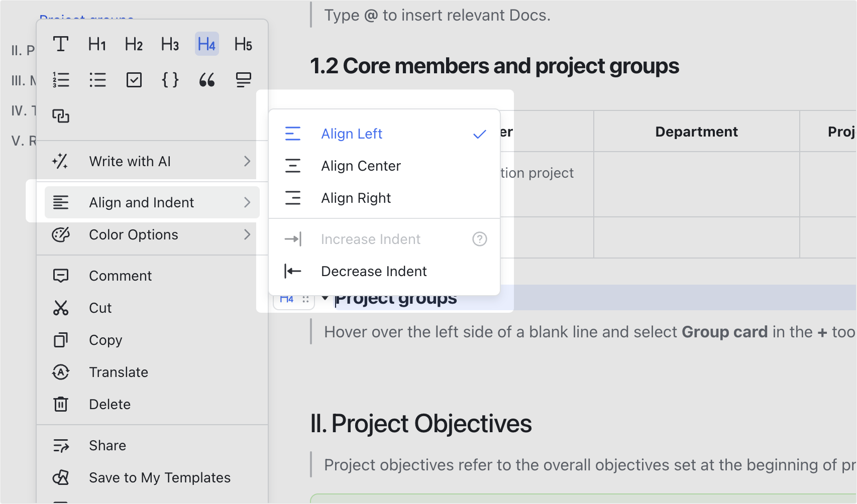
Task: Click the synced block icon
Action: [x=61, y=116]
